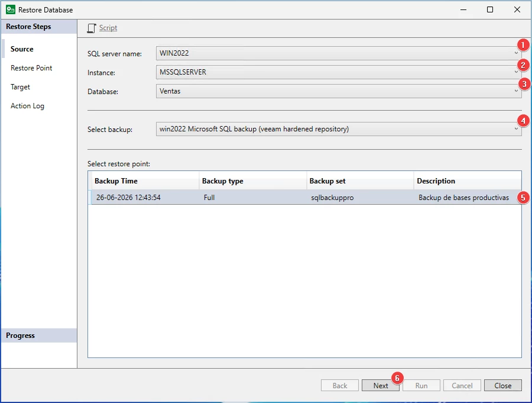This screenshot has width=532, height=403.
Task: Switch to the Target step
Action: point(20,87)
